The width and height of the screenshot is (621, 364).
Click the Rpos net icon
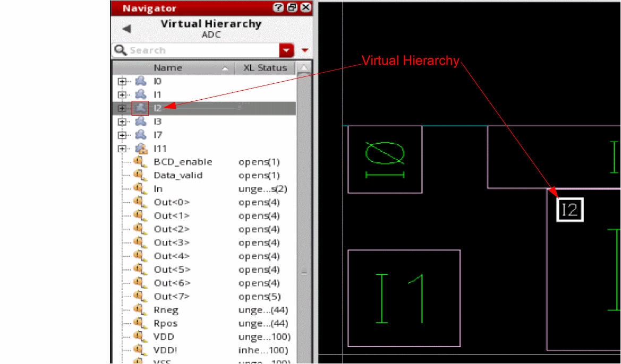(139, 323)
